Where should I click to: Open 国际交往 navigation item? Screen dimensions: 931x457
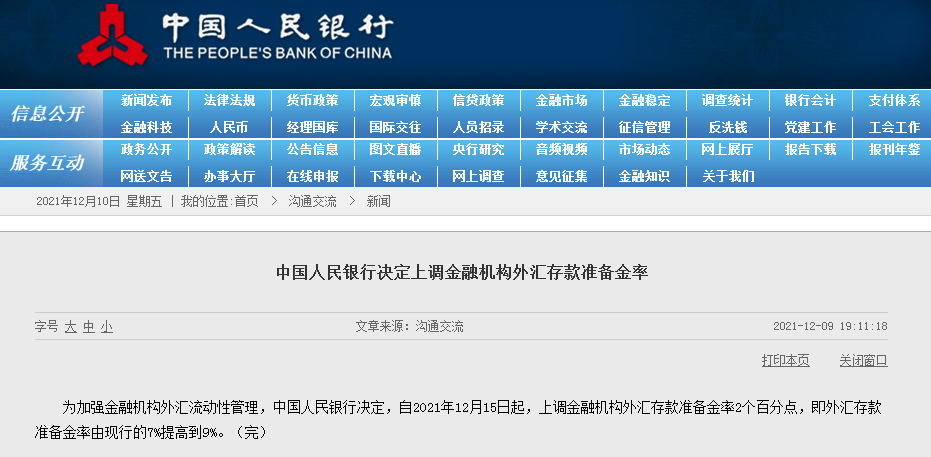pyautogui.click(x=395, y=128)
